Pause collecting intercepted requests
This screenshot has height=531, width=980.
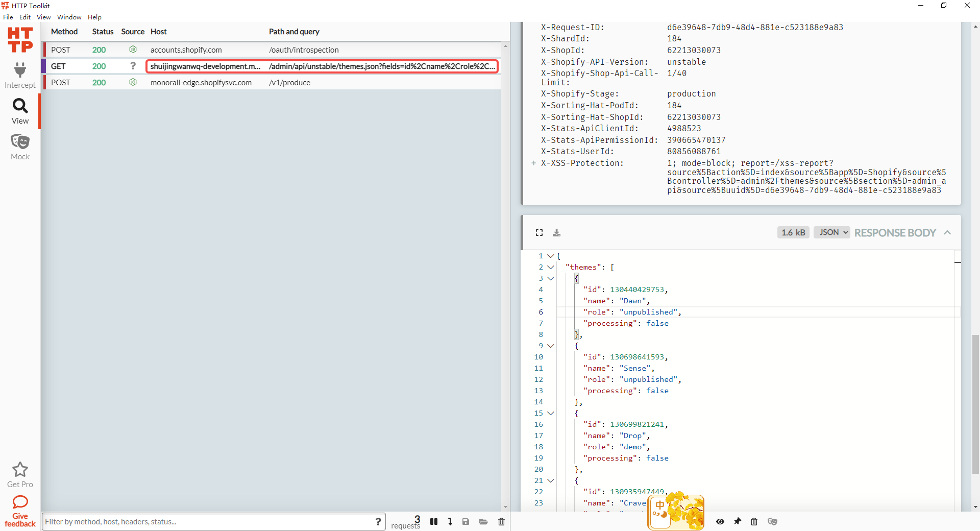(x=434, y=521)
